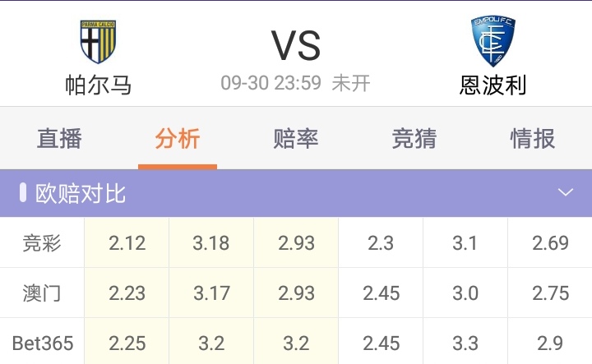Select the Bet365 row label

click(x=42, y=343)
